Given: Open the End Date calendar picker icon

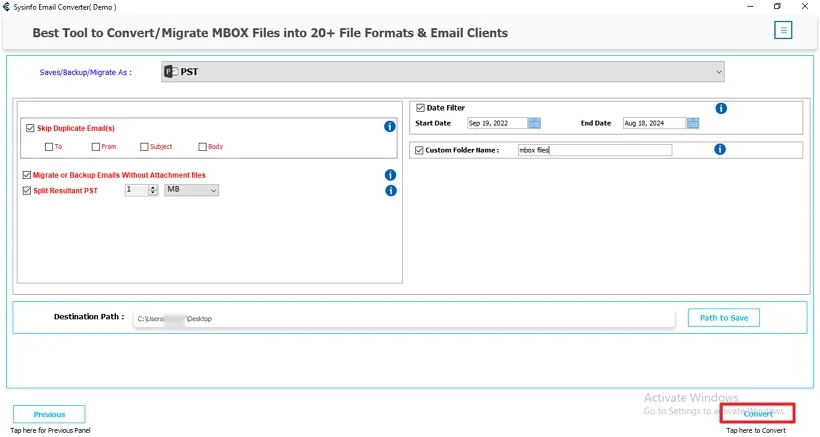Looking at the screenshot, I should point(692,123).
